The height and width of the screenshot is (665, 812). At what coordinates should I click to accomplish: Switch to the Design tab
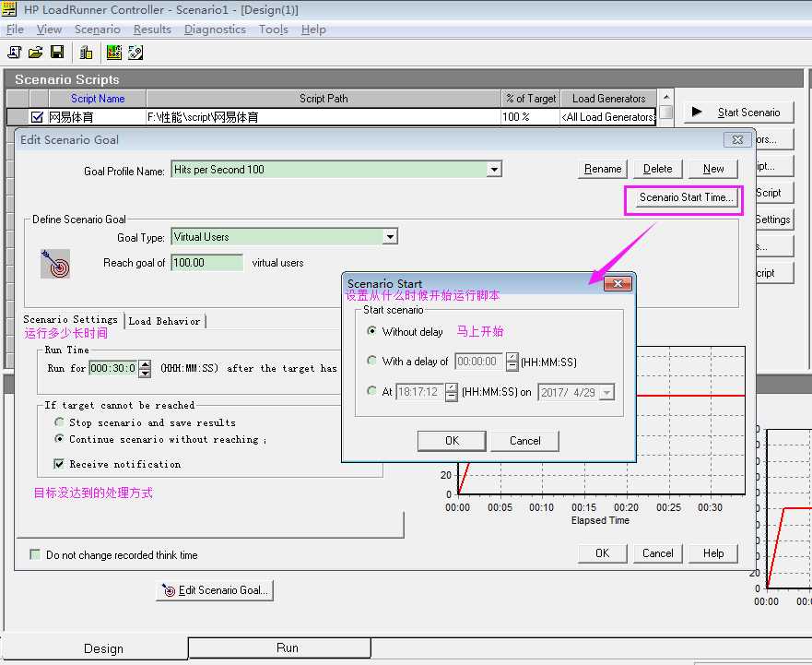(x=103, y=648)
